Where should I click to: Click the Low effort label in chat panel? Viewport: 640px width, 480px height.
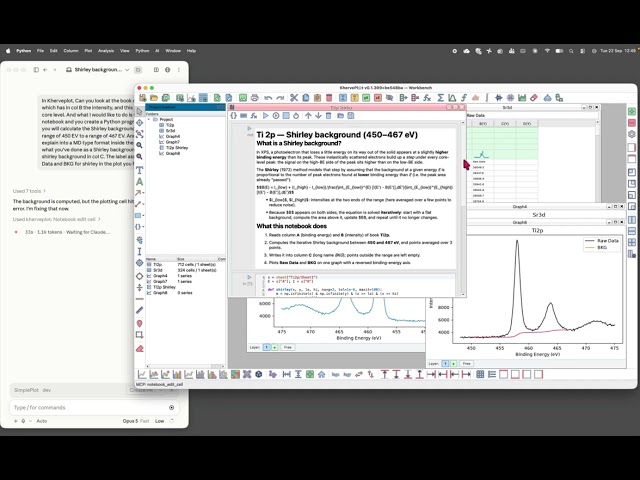tap(160, 421)
